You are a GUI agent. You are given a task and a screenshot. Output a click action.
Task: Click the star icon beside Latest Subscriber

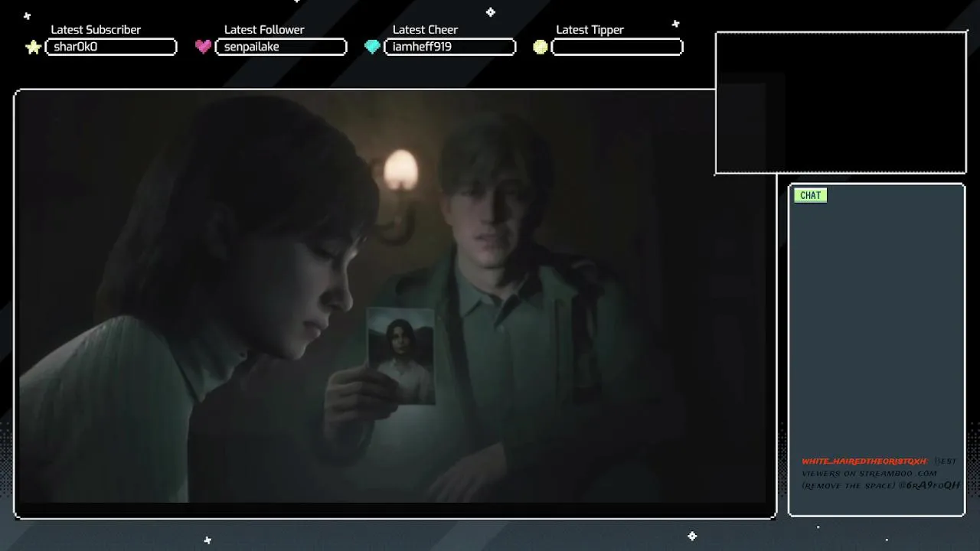(33, 47)
